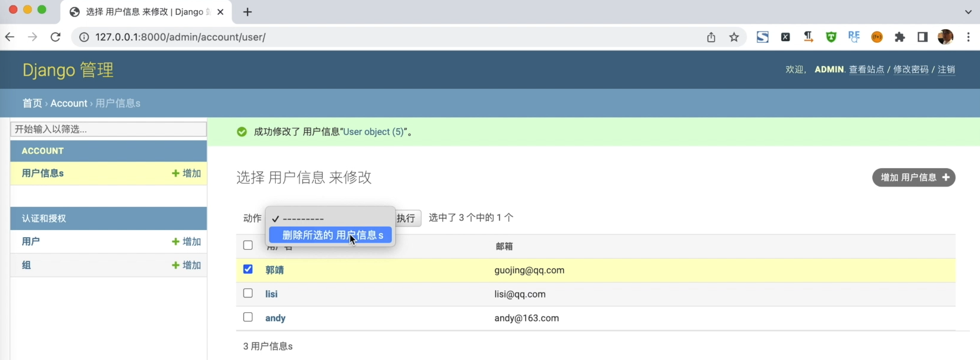Add 用户 via sidebar 增加 link

186,241
